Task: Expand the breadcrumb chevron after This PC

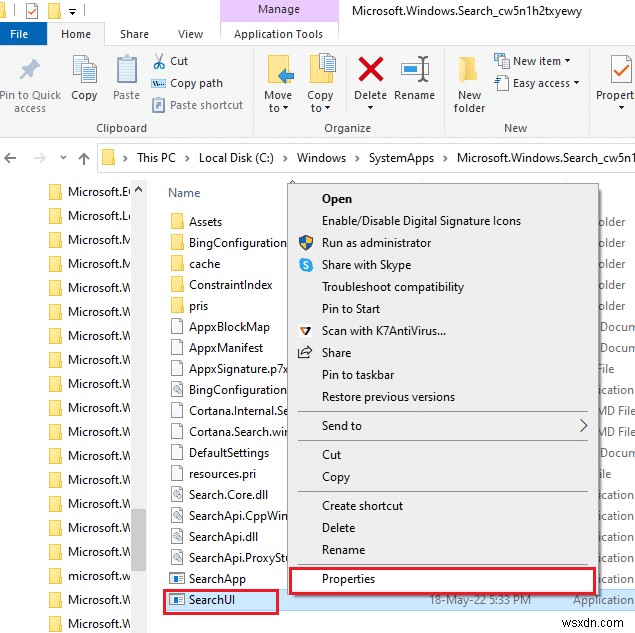Action: coord(188,158)
